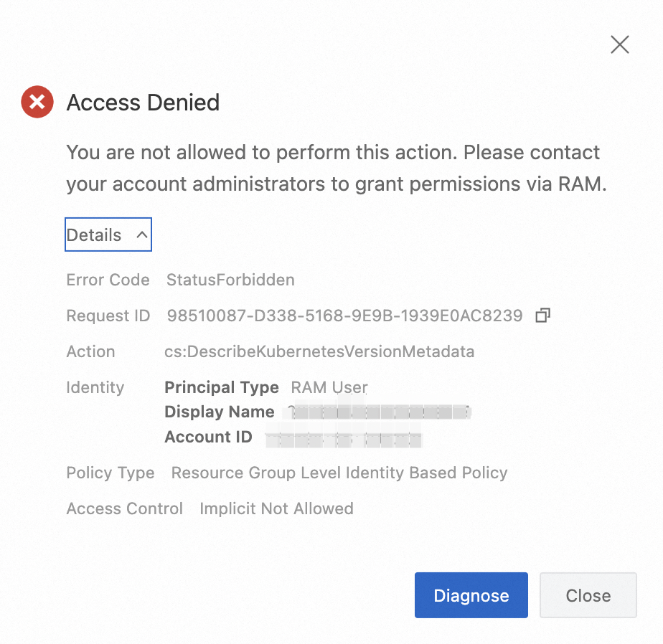Dismiss the dialog with the X icon
The width and height of the screenshot is (663, 644).
[619, 44]
